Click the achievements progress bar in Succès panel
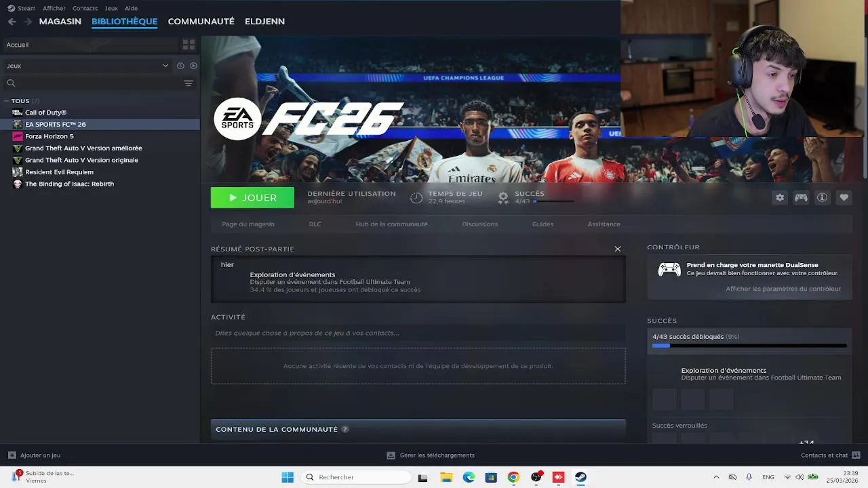The image size is (868, 488). [749, 346]
